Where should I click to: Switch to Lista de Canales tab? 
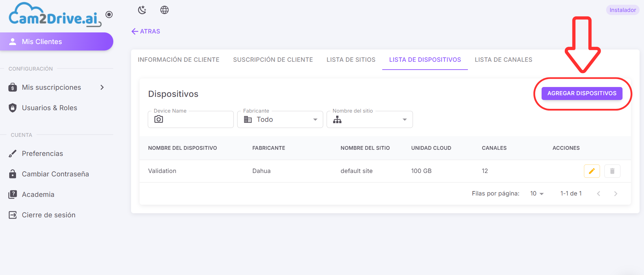503,60
